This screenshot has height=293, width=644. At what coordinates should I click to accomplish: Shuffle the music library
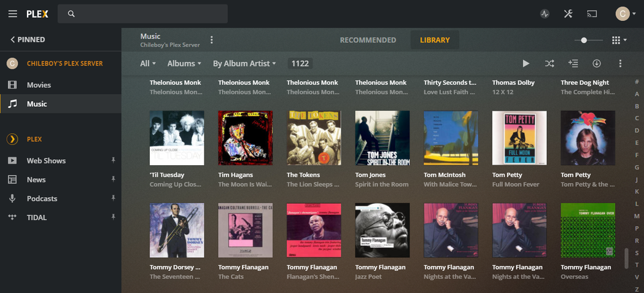[549, 63]
